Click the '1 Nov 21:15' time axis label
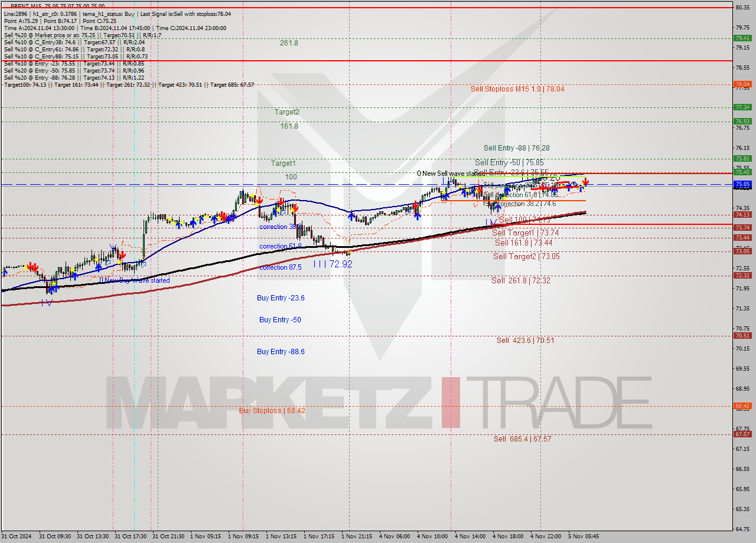756x543 pixels. (x=357, y=537)
